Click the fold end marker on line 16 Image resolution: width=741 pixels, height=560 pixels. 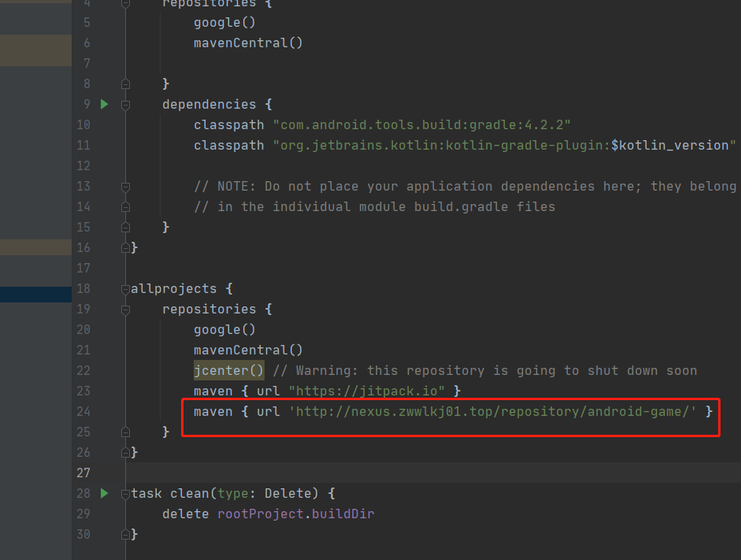[x=125, y=248]
